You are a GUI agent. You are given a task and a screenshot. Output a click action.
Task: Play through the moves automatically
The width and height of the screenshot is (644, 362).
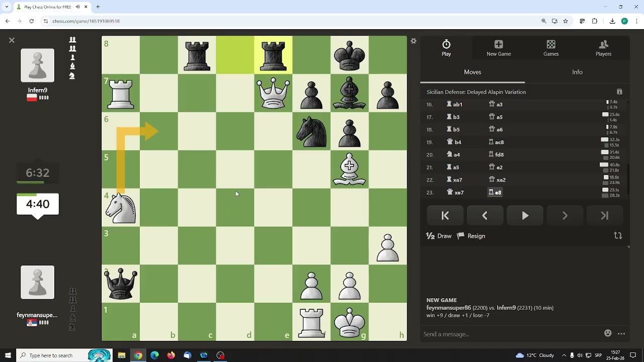click(525, 216)
